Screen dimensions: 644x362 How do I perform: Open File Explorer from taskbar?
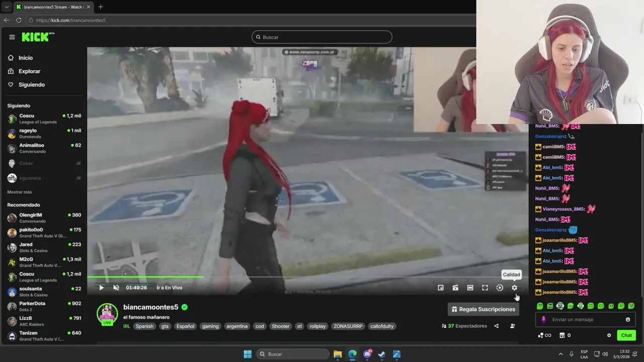pyautogui.click(x=338, y=354)
